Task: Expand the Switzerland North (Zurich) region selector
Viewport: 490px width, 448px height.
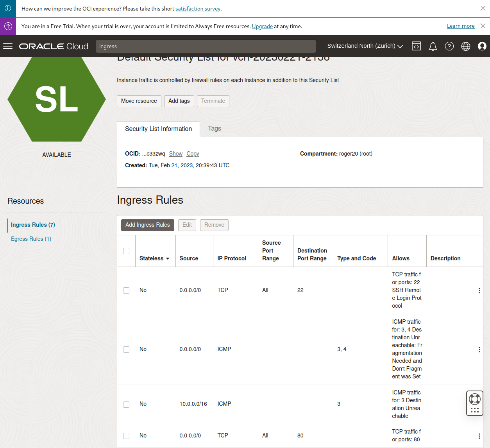Action: 365,46
